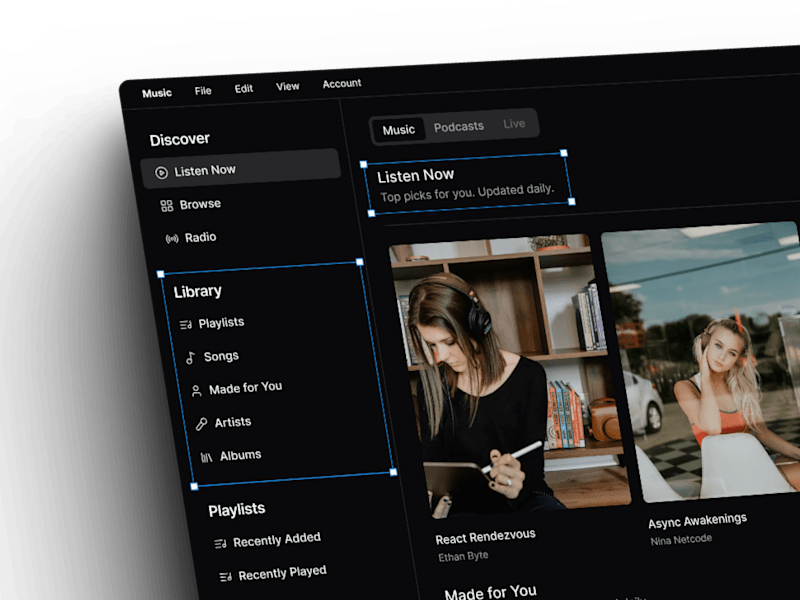Click the Playlists section heading

237,510
